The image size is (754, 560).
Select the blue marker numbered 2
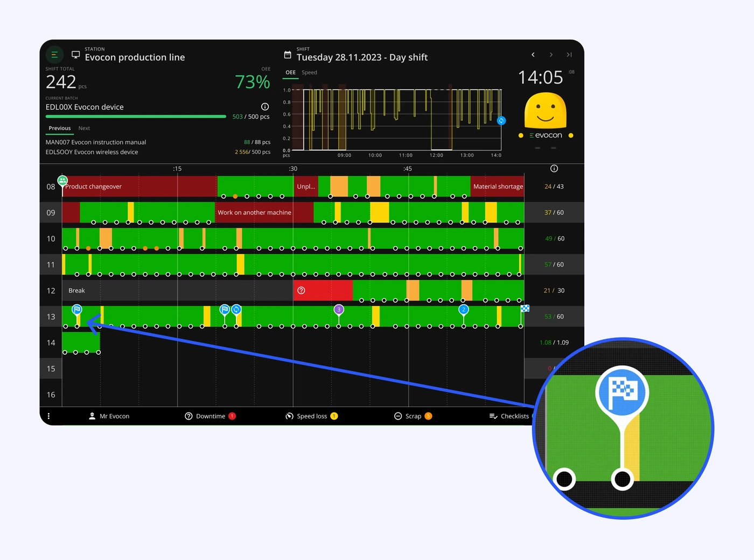(x=464, y=310)
